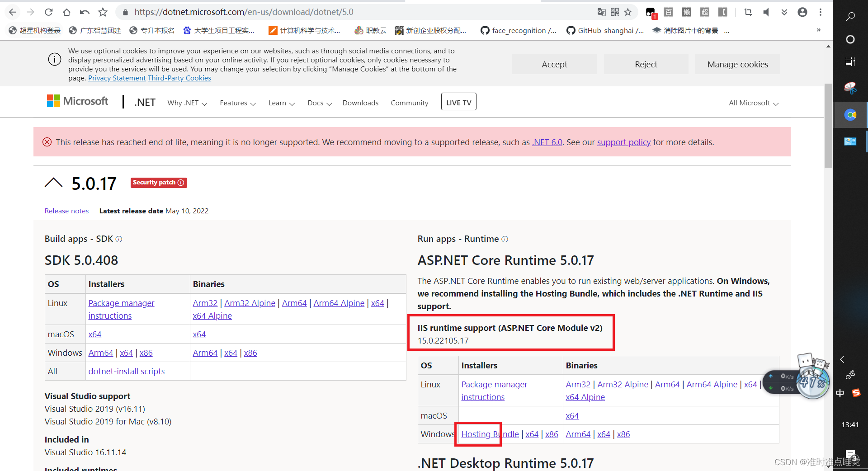The image size is (868, 471).
Task: Open the browser profile avatar
Action: pos(802,12)
